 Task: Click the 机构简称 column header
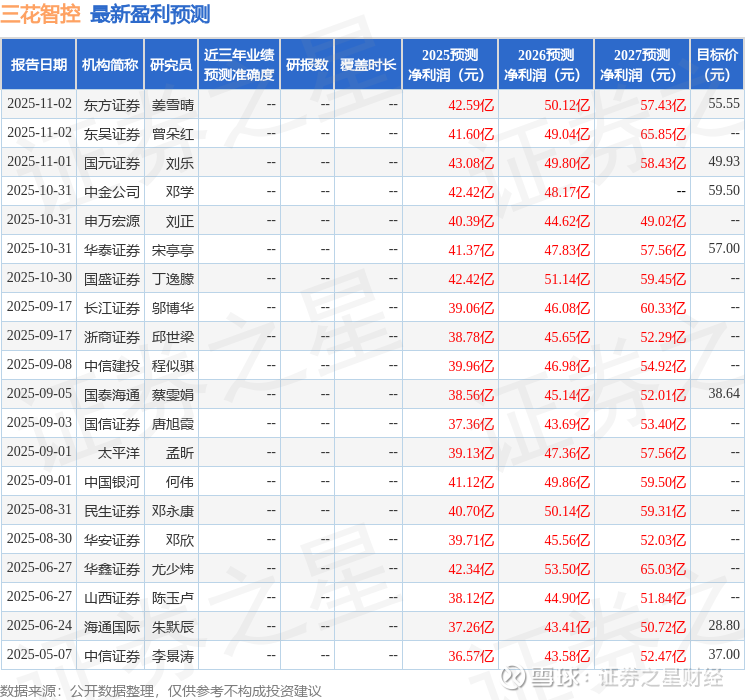coord(110,65)
